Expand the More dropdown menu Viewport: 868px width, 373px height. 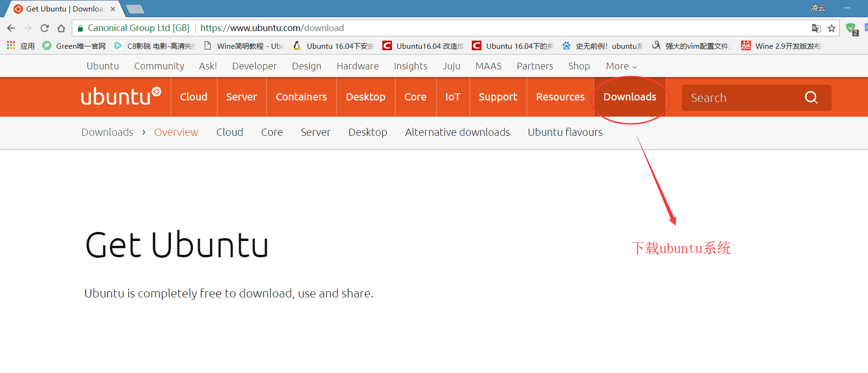(x=621, y=66)
